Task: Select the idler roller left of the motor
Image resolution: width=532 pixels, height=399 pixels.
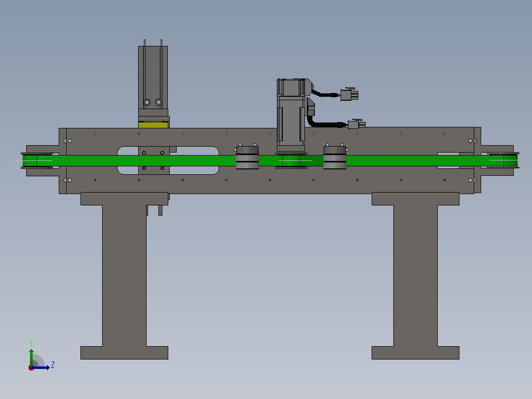Action: 247,158
